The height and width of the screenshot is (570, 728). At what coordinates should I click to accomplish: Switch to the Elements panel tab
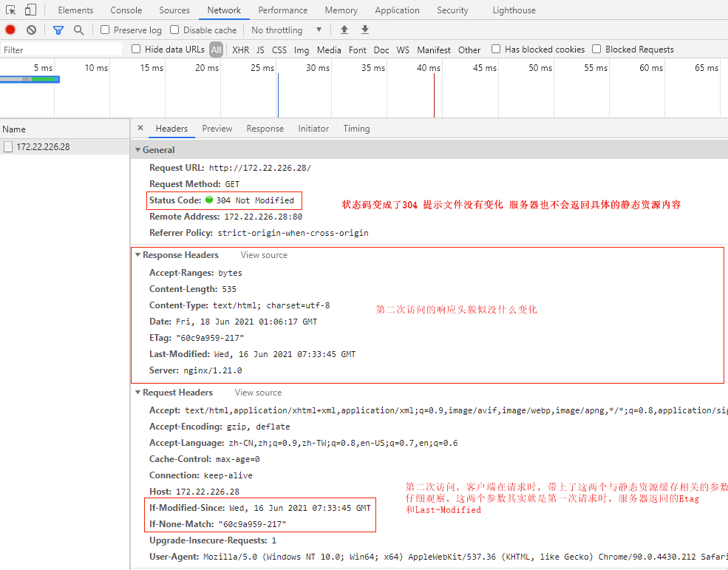pyautogui.click(x=75, y=10)
